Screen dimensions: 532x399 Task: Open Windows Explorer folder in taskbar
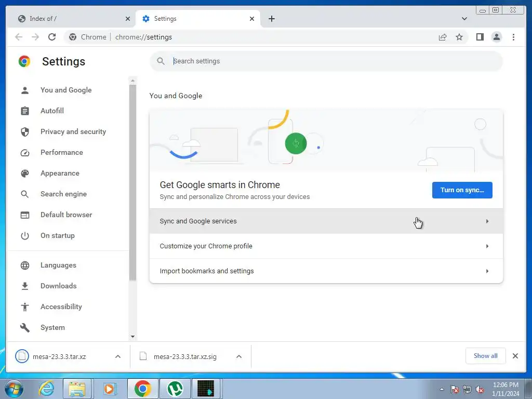[77, 389]
